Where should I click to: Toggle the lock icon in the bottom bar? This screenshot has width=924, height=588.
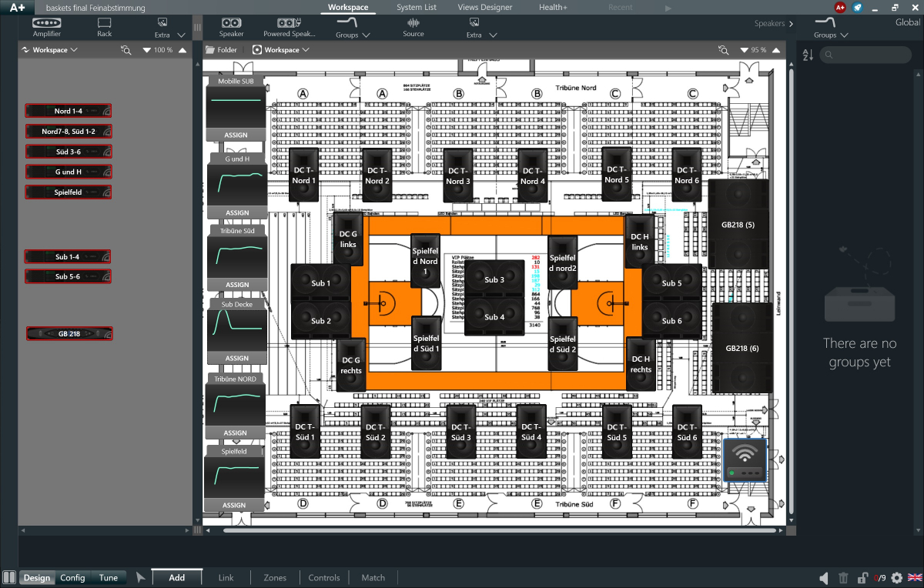click(x=862, y=577)
